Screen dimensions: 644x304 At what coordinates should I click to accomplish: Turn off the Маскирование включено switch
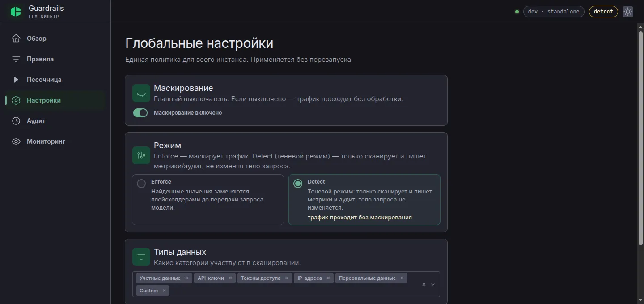(140, 113)
